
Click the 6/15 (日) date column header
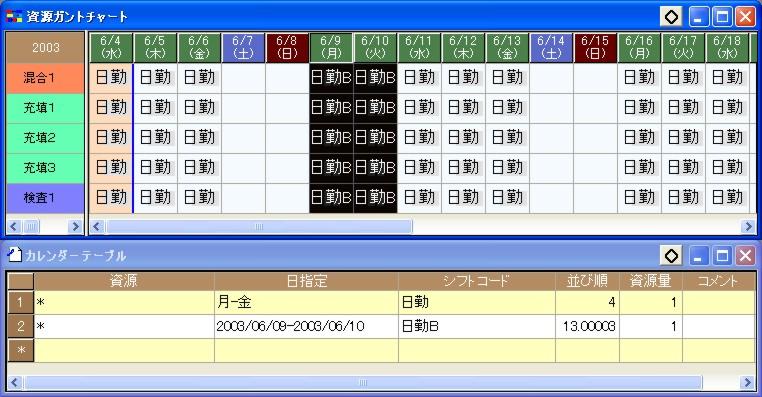pyautogui.click(x=595, y=48)
